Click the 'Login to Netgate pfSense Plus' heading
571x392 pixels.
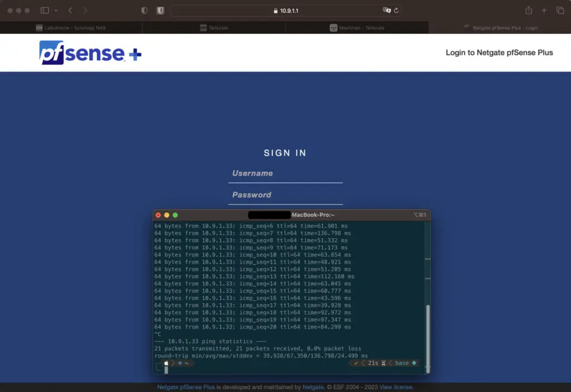click(x=499, y=52)
